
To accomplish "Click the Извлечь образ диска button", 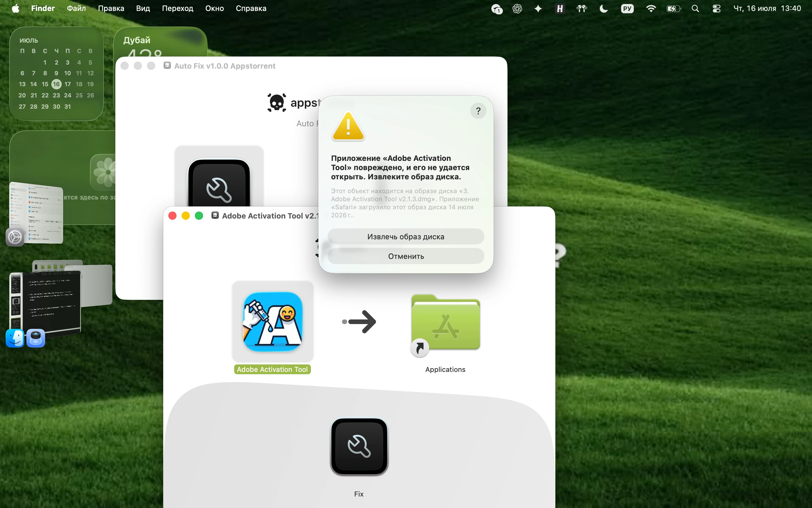I will click(x=405, y=236).
